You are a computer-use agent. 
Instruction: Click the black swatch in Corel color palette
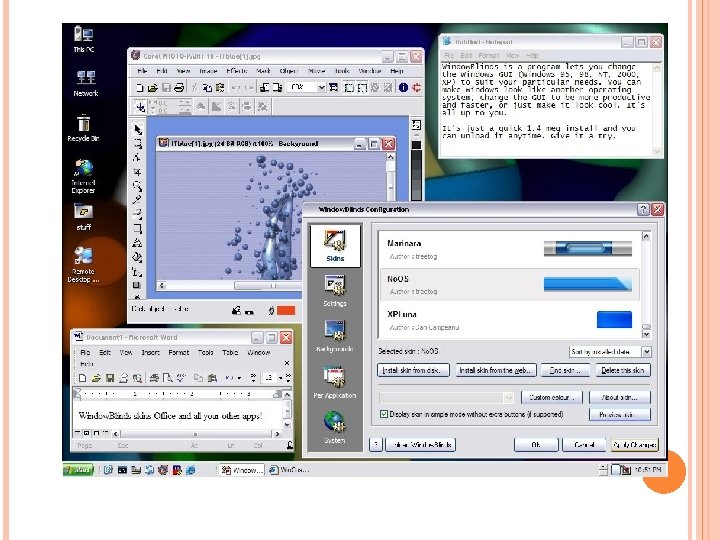(416, 145)
